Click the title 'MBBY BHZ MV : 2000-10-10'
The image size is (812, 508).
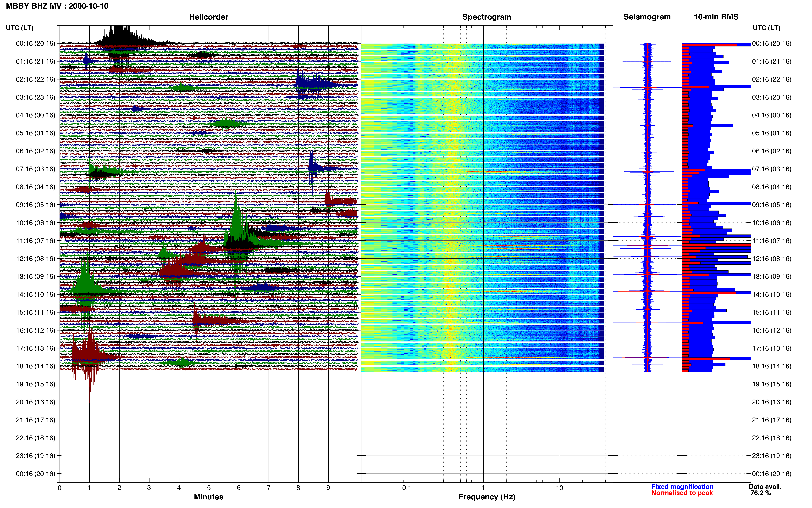coord(57,6)
